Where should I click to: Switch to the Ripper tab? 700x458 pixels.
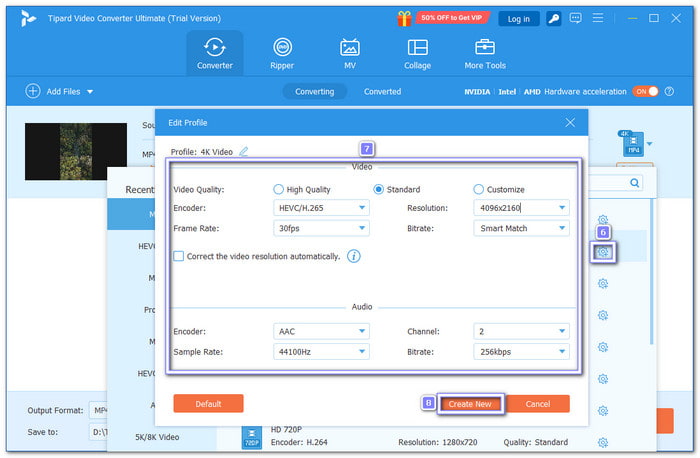(283, 54)
